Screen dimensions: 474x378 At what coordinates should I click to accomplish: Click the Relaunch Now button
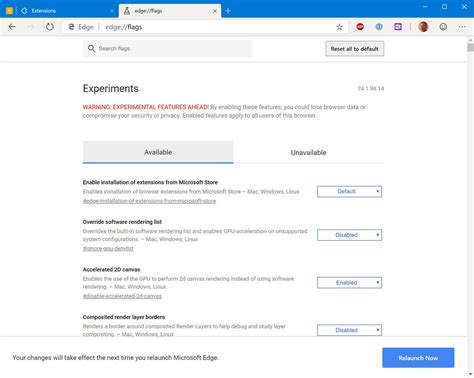[418, 358]
